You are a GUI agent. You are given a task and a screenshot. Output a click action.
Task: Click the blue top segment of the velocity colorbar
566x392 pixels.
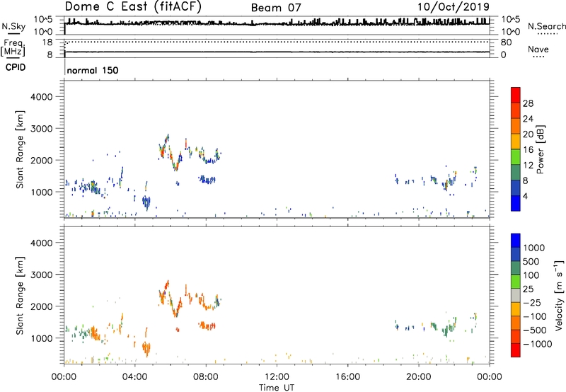click(516, 241)
